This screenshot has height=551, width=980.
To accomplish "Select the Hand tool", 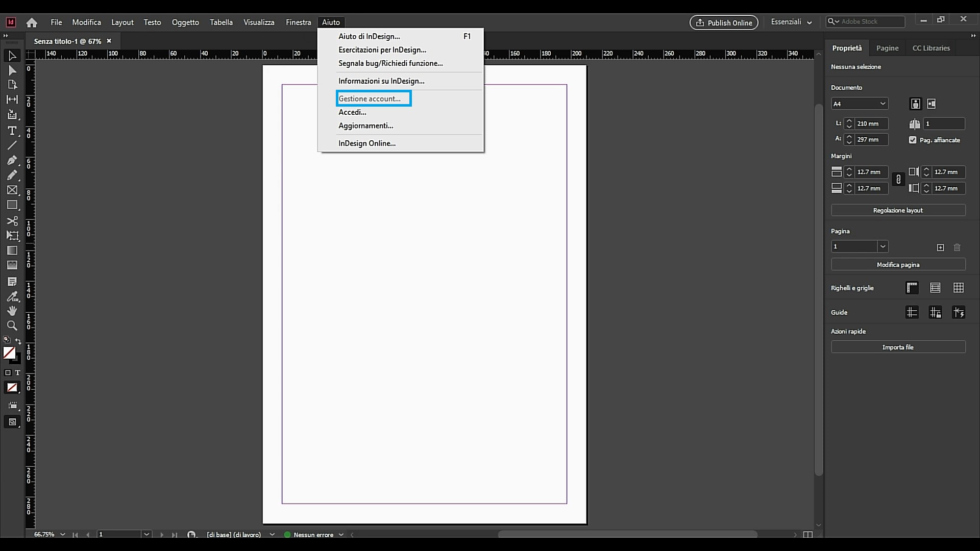I will [x=12, y=311].
